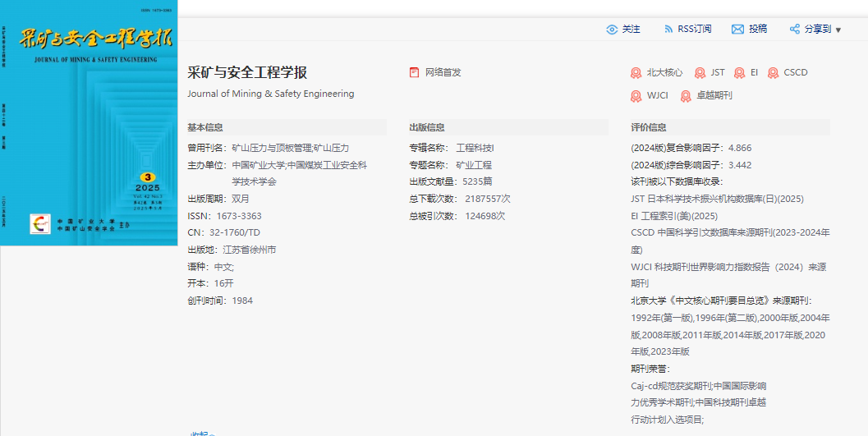The image size is (868, 436).
Task: Click the RSS feed icon
Action: pos(668,30)
